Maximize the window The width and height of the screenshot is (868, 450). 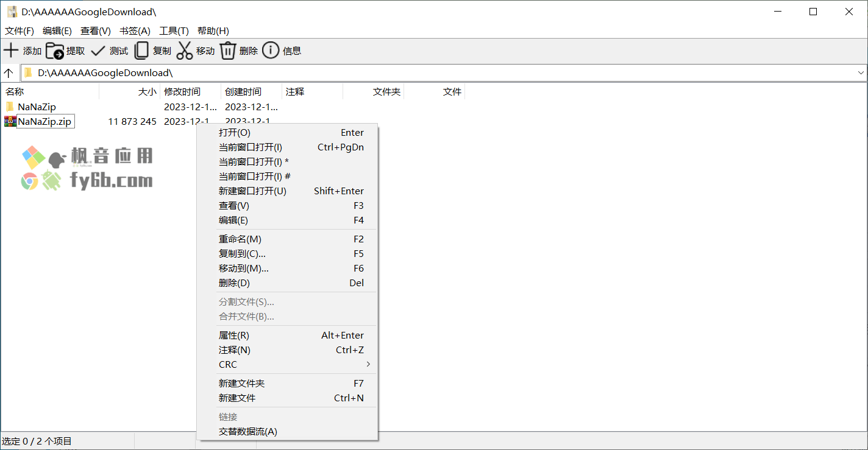coord(813,12)
